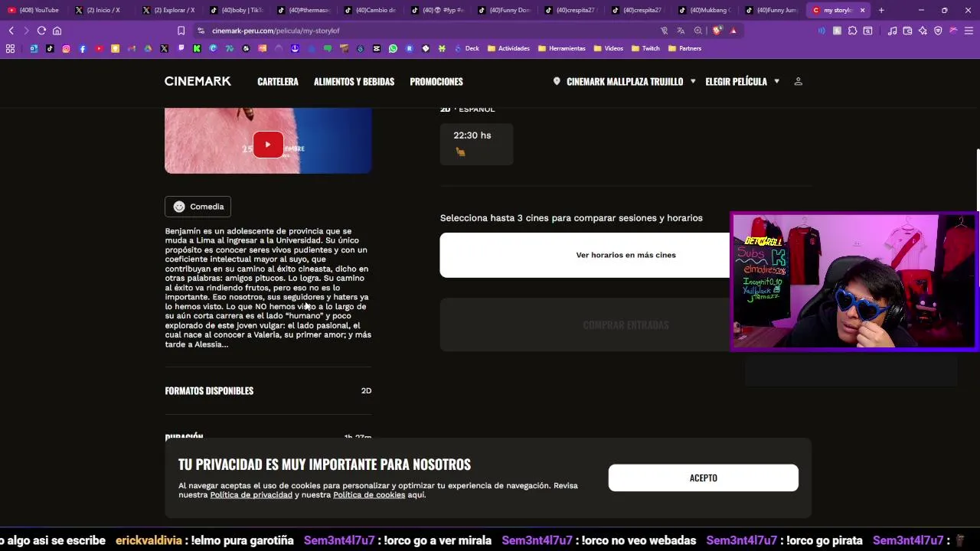Open the translate page icon in address bar
The height and width of the screenshot is (551, 980).
tap(681, 31)
